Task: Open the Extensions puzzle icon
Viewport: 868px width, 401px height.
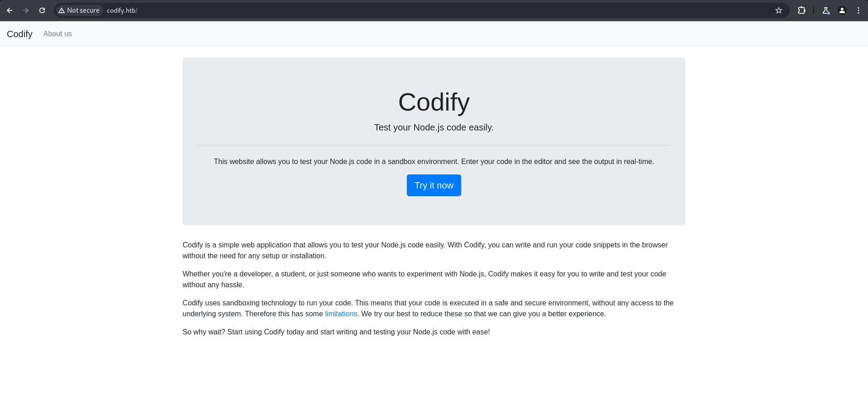Action: point(801,10)
